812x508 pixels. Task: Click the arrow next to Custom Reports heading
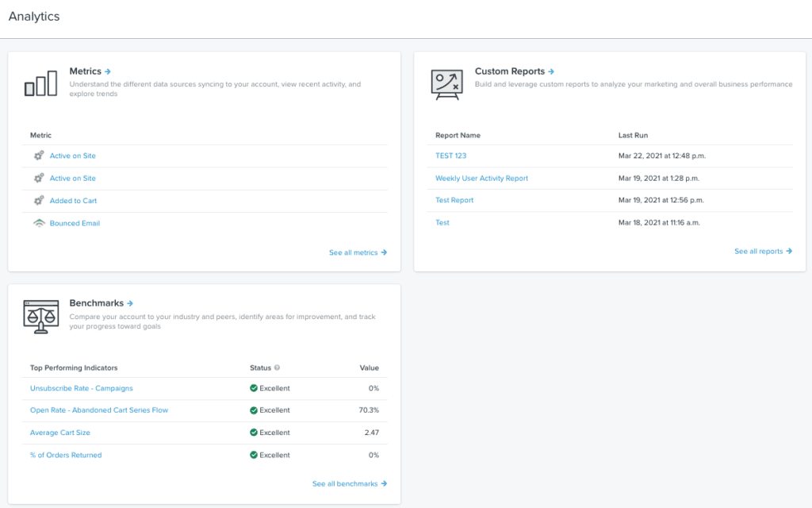point(551,71)
